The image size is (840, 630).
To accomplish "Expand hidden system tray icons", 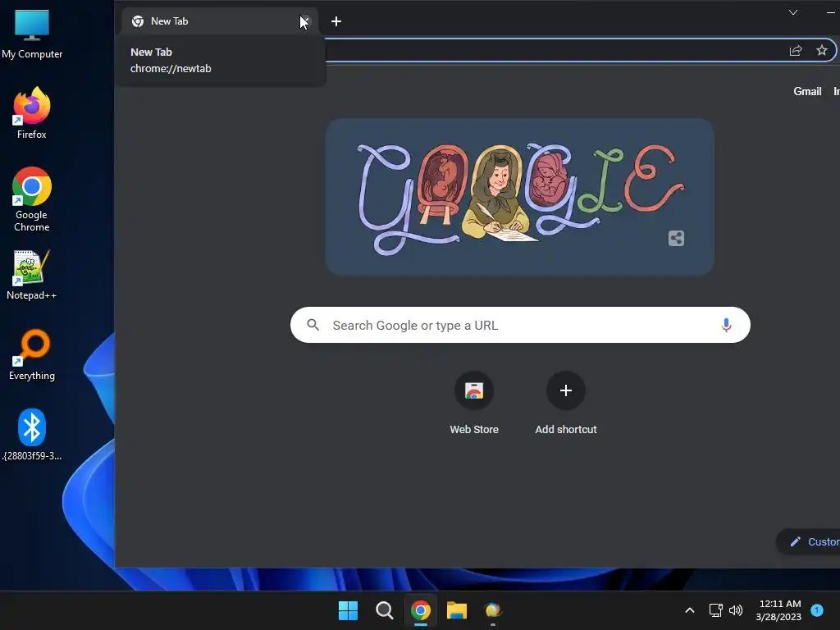I will (690, 610).
